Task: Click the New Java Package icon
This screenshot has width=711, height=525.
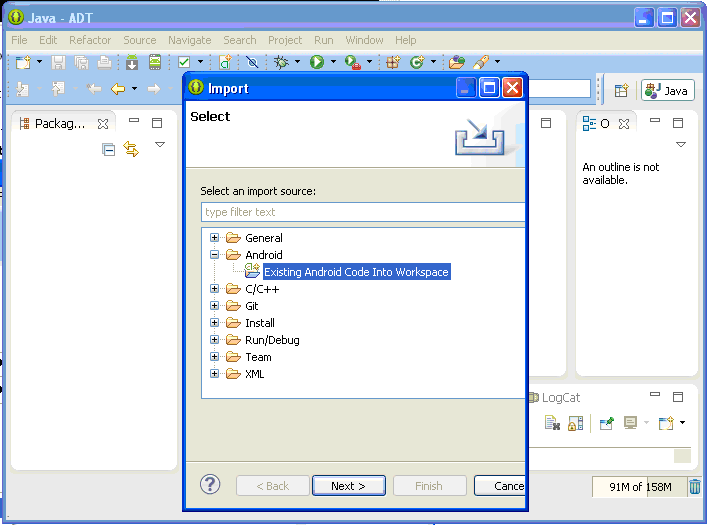Action: [393, 62]
